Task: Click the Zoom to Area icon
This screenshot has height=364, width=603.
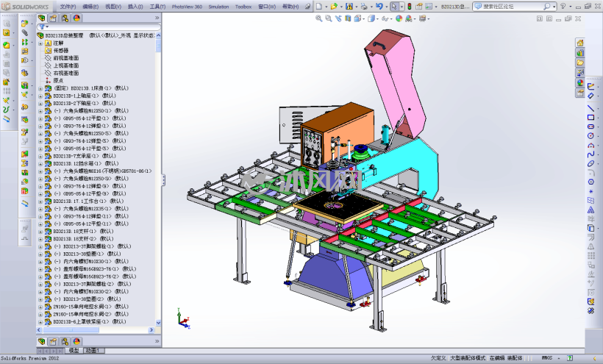Action: pos(328,18)
